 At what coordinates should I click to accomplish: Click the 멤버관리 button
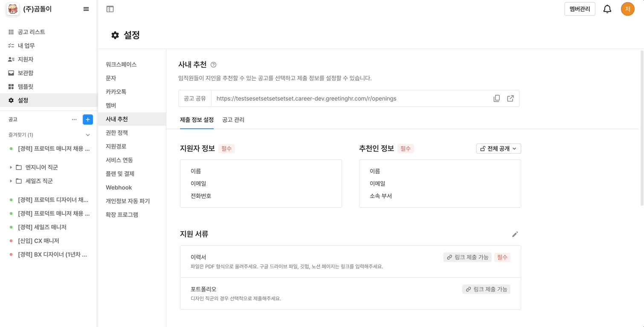[x=580, y=9]
